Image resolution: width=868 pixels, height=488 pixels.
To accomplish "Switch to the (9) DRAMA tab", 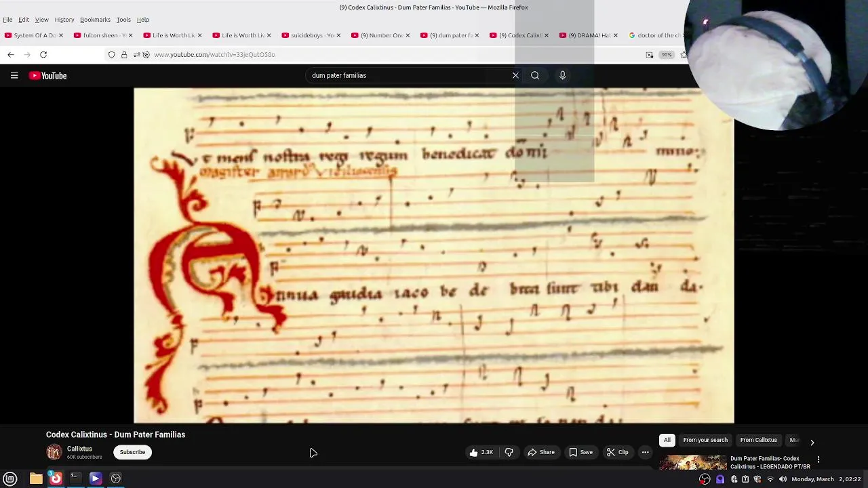I will point(587,35).
